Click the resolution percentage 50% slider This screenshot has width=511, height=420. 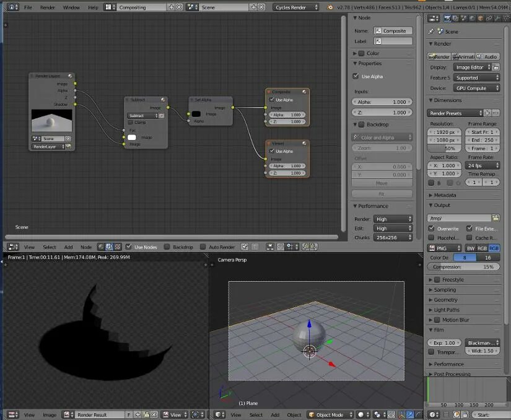coord(445,148)
